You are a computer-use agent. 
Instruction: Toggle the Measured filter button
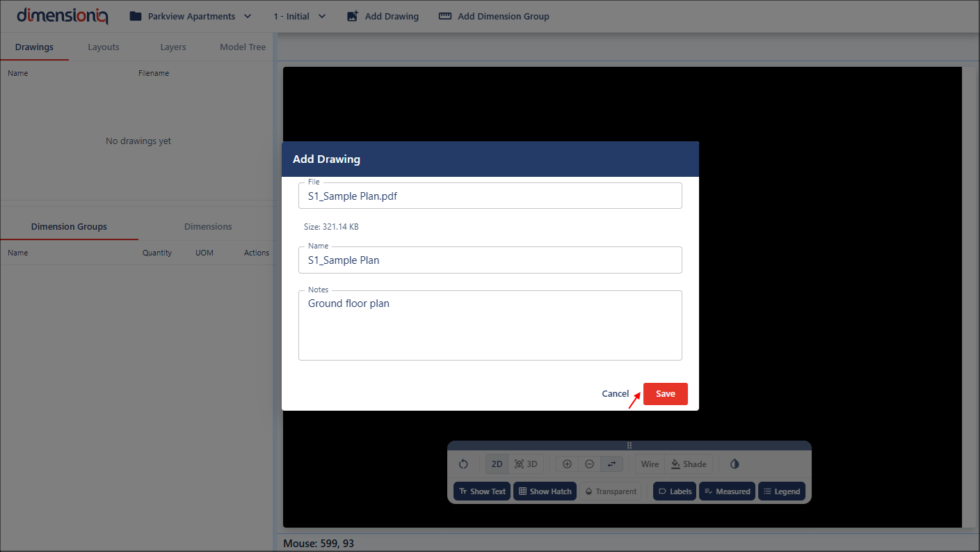(x=727, y=491)
